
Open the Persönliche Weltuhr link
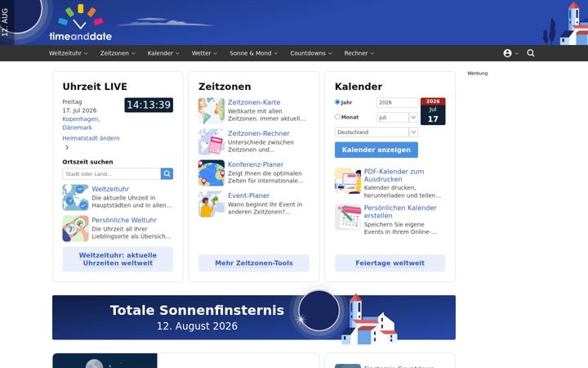click(x=124, y=220)
